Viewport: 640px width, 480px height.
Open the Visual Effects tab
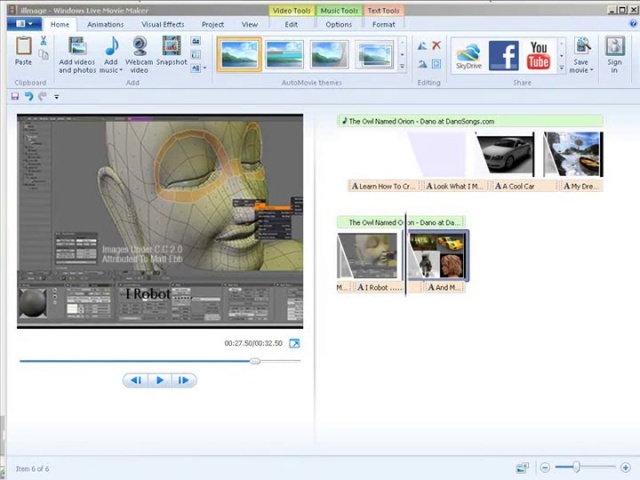coord(162,24)
